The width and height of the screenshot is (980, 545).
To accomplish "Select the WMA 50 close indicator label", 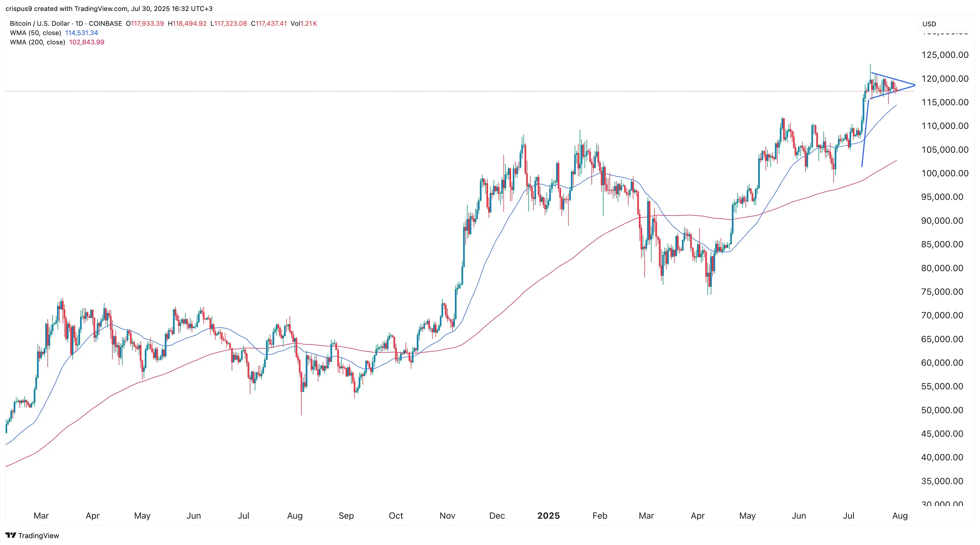I will [35, 33].
